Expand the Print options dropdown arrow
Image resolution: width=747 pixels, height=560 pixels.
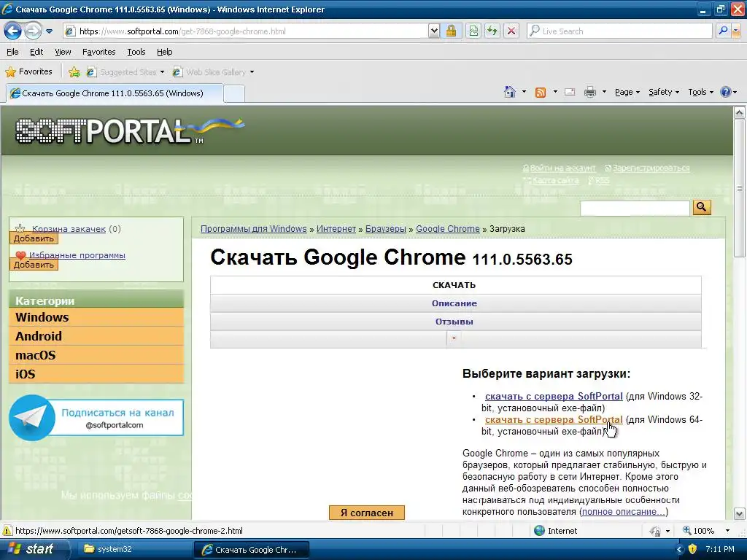tap(604, 92)
